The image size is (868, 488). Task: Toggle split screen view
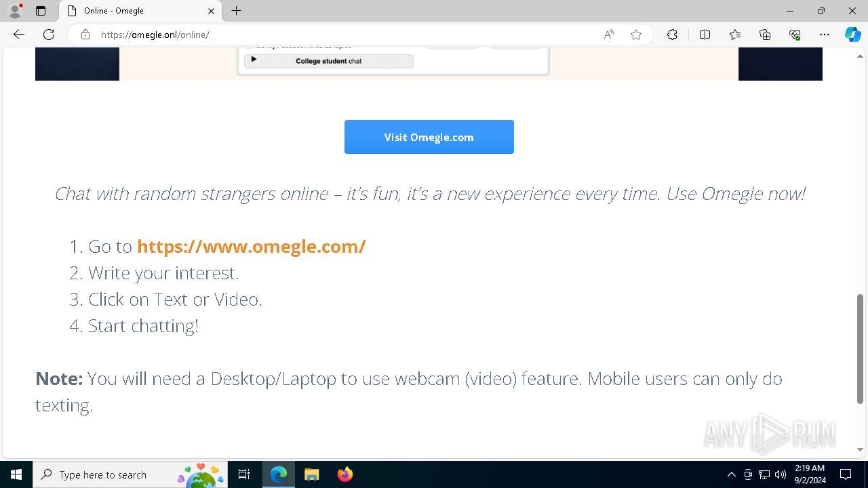[x=705, y=35]
